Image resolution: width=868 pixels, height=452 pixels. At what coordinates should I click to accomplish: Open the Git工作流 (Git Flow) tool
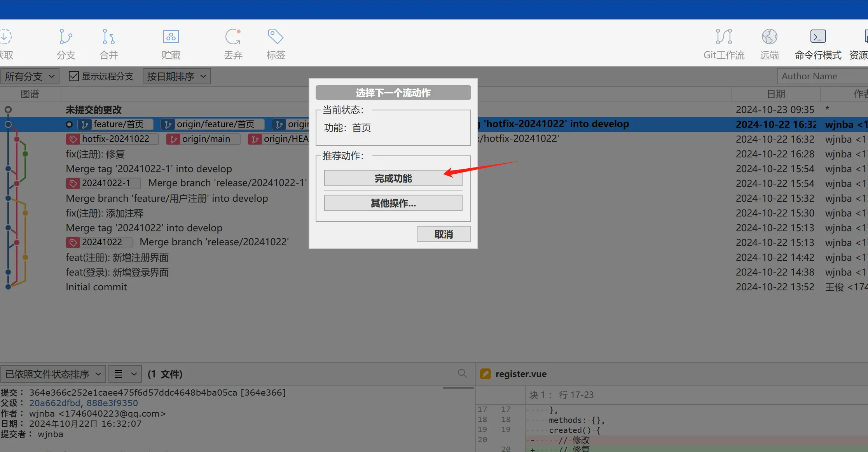(x=724, y=37)
